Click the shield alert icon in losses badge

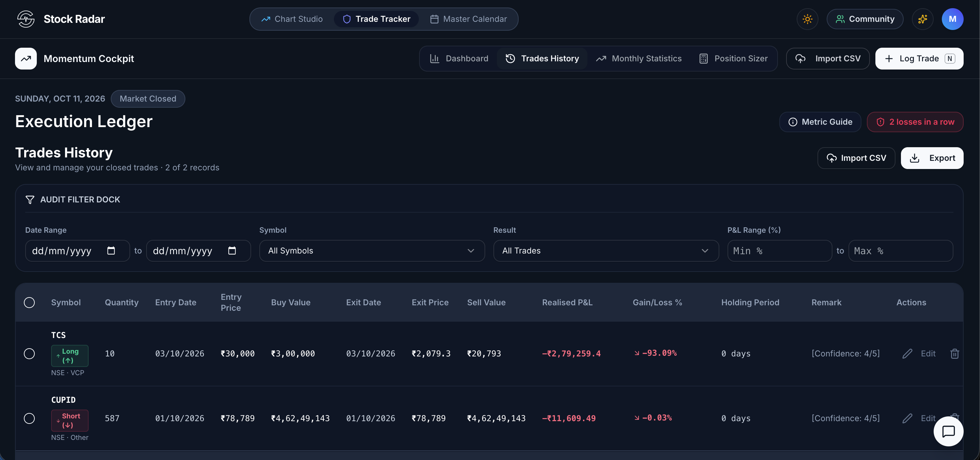click(x=880, y=122)
